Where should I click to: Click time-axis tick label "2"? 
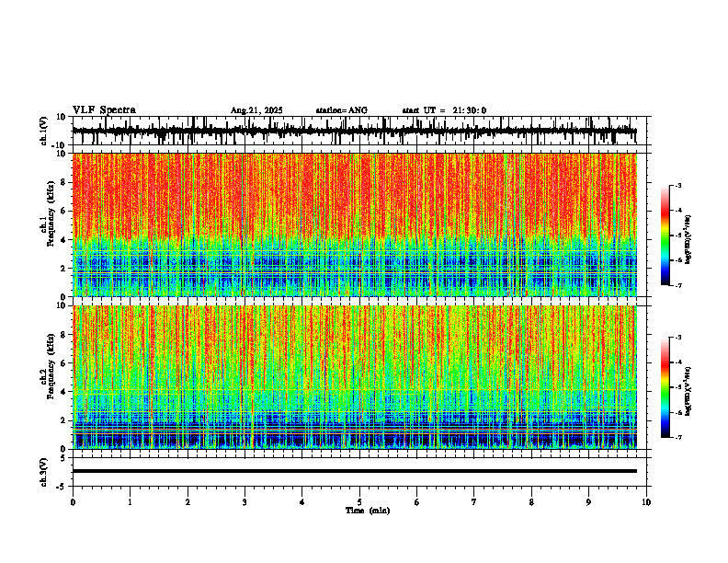pyautogui.click(x=188, y=502)
